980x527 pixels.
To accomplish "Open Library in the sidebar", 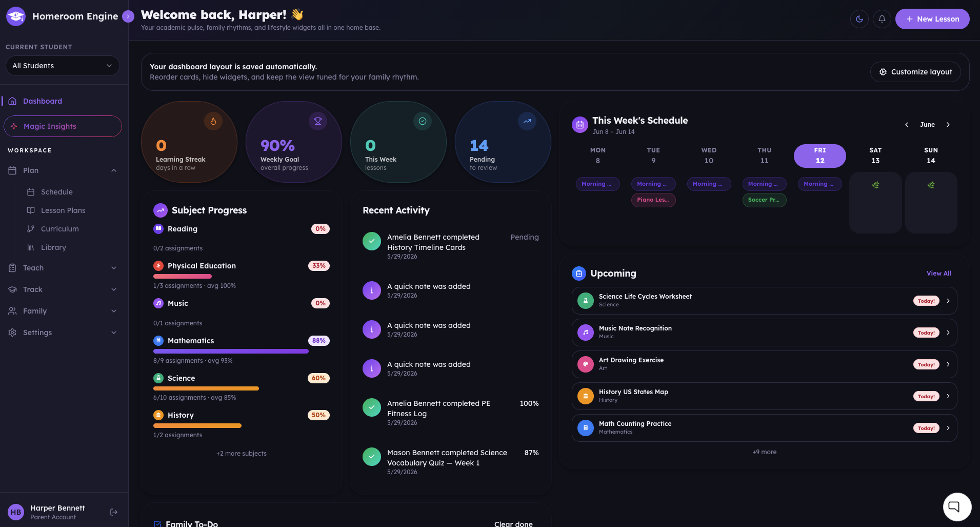I will [53, 247].
